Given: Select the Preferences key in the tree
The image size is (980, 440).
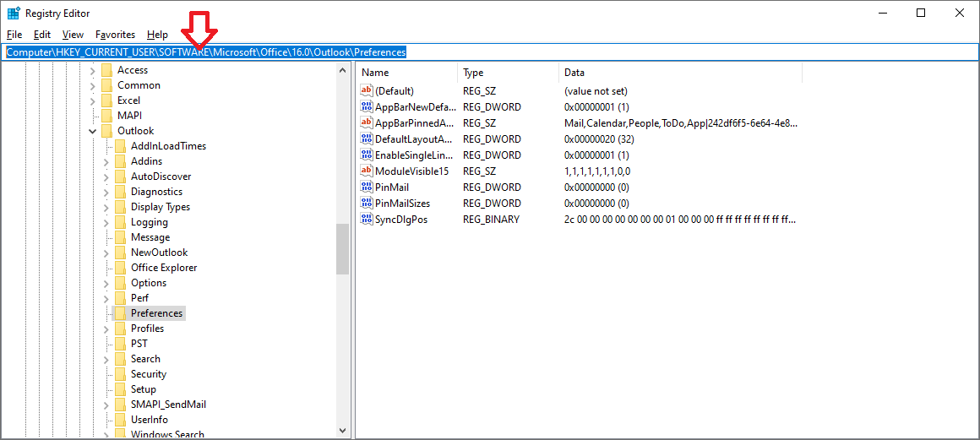Looking at the screenshot, I should click(157, 313).
